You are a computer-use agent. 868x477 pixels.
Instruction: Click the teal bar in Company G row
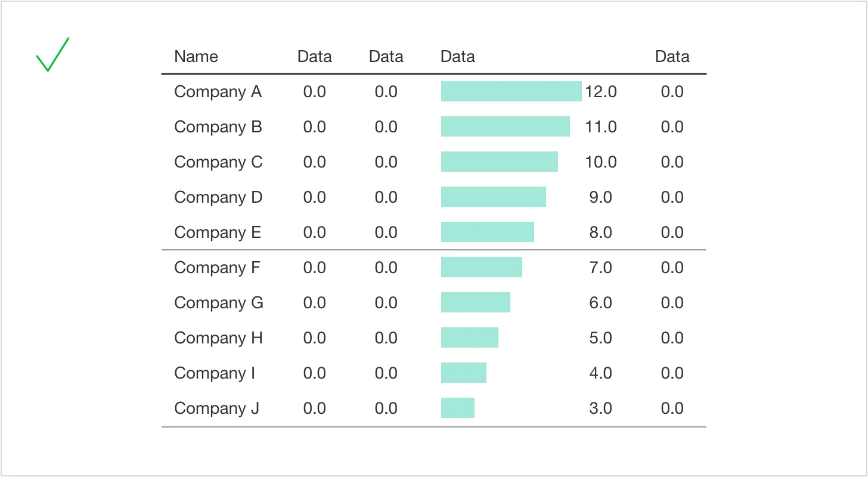pos(476,302)
